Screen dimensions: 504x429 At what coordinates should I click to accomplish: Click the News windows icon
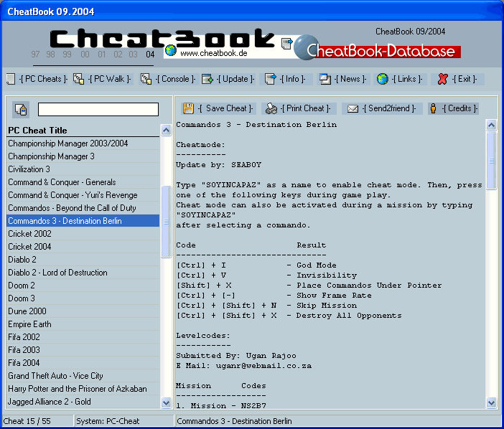[x=325, y=79]
